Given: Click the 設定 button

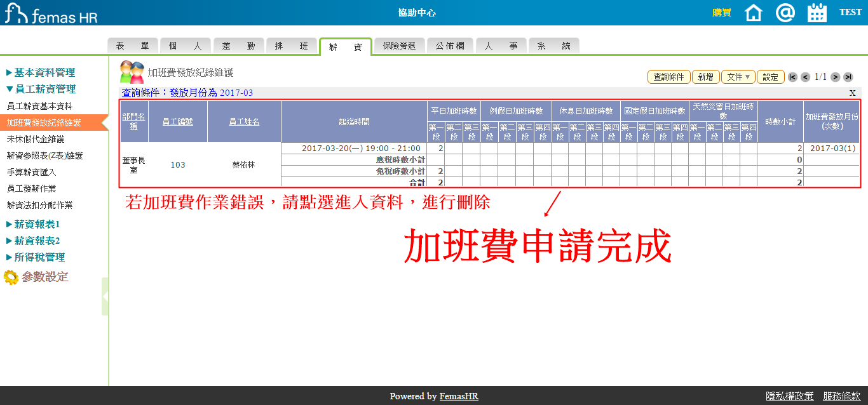Looking at the screenshot, I should click(770, 77).
